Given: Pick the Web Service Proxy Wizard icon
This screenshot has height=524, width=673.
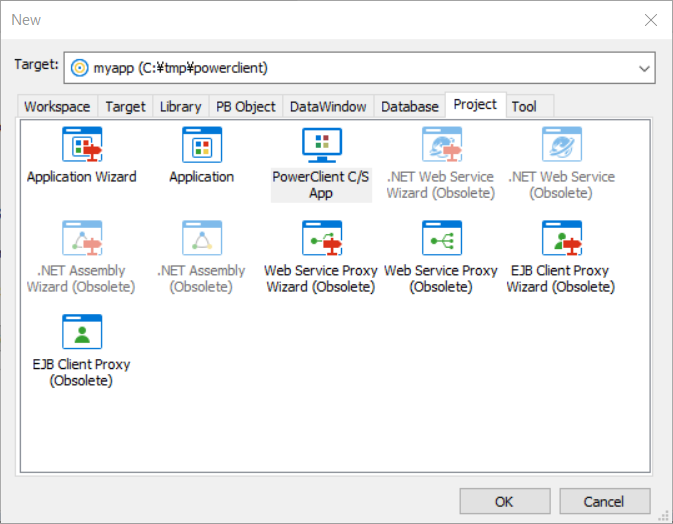Looking at the screenshot, I should coord(321,240).
